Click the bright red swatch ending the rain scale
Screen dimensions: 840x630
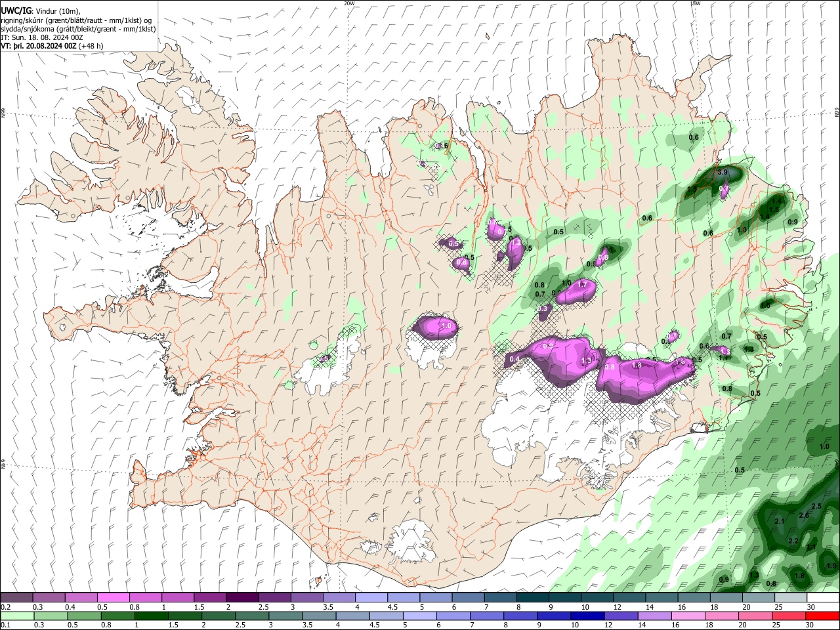point(822,616)
